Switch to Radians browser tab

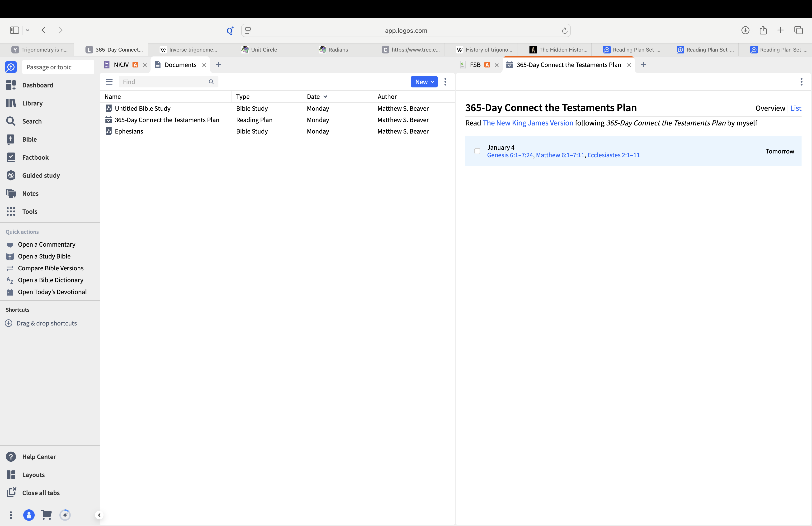click(333, 49)
